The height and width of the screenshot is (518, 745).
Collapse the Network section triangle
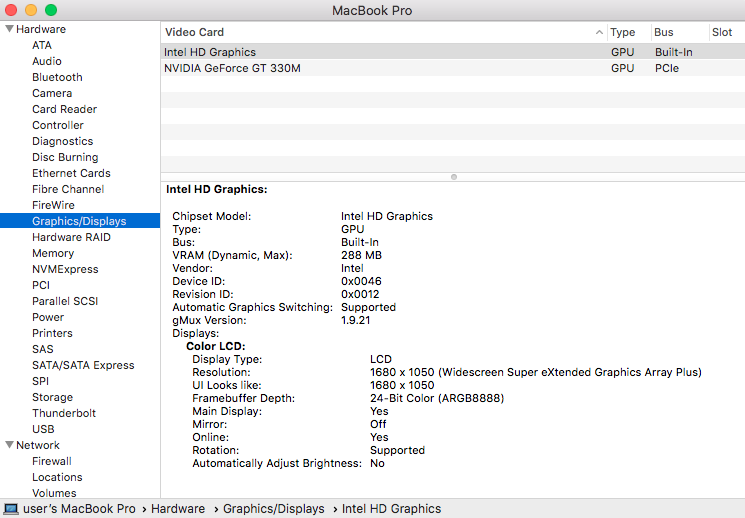(9, 445)
